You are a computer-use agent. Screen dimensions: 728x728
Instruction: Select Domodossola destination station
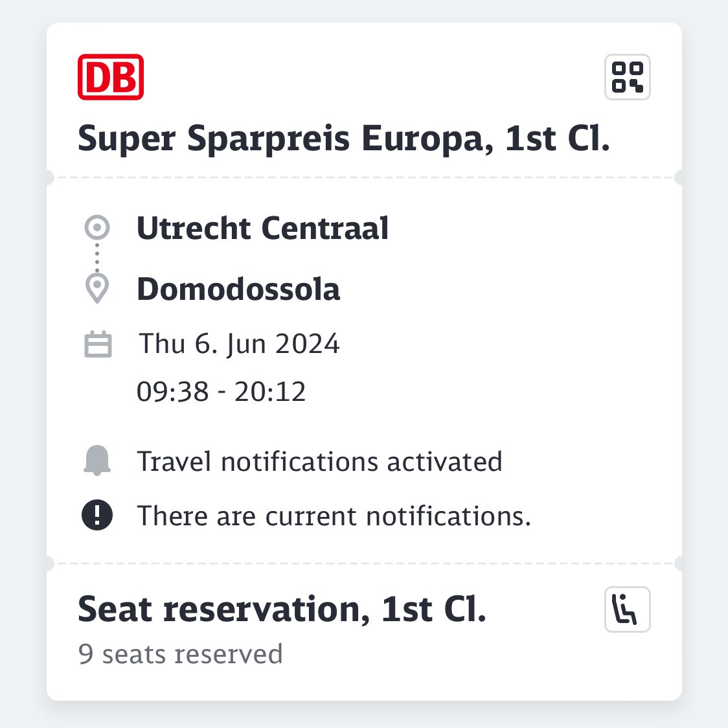[238, 289]
